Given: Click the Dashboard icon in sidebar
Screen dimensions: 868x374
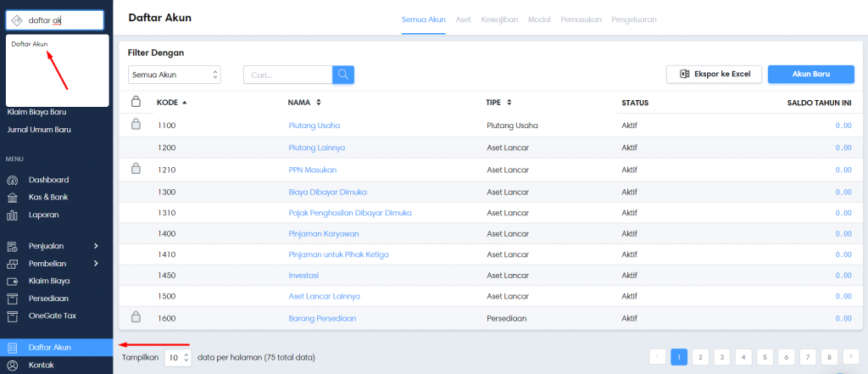Looking at the screenshot, I should 12,180.
